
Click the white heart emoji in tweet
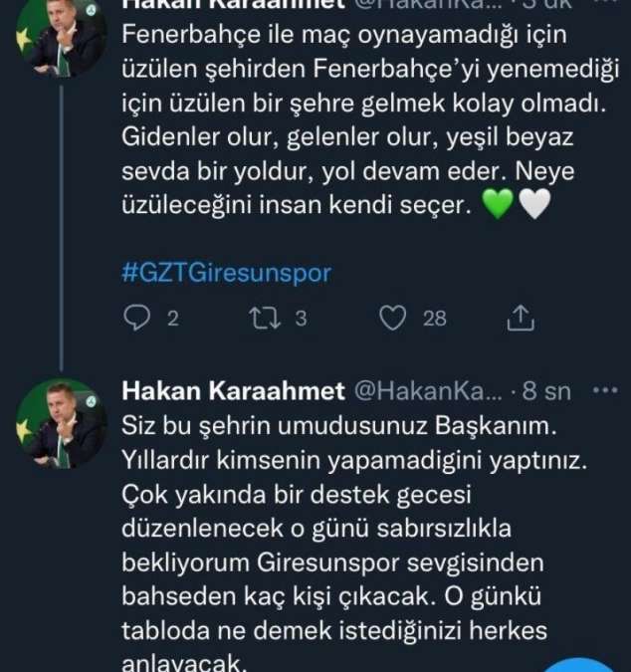pyautogui.click(x=535, y=206)
